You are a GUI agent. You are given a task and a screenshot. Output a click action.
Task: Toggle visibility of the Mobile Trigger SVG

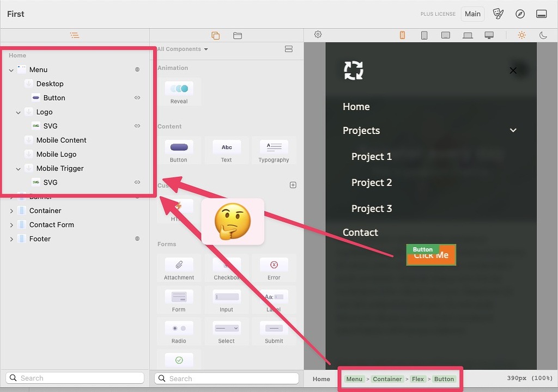point(137,182)
